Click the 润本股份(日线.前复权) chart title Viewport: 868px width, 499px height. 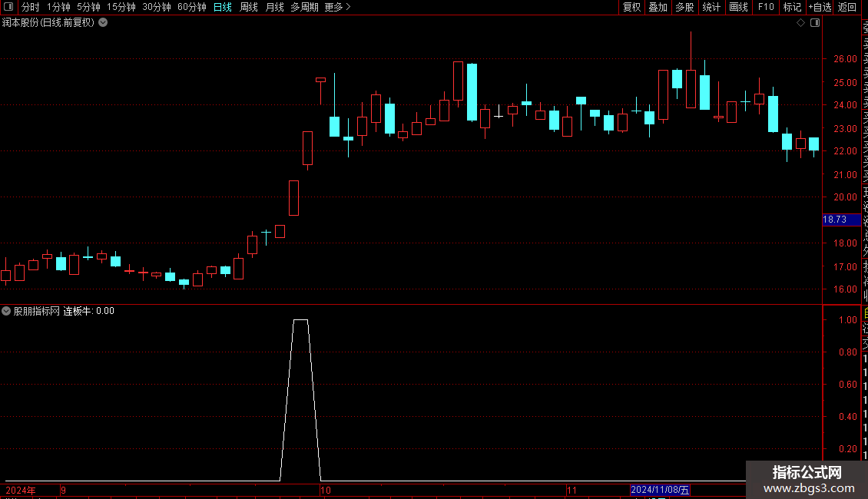coord(48,23)
